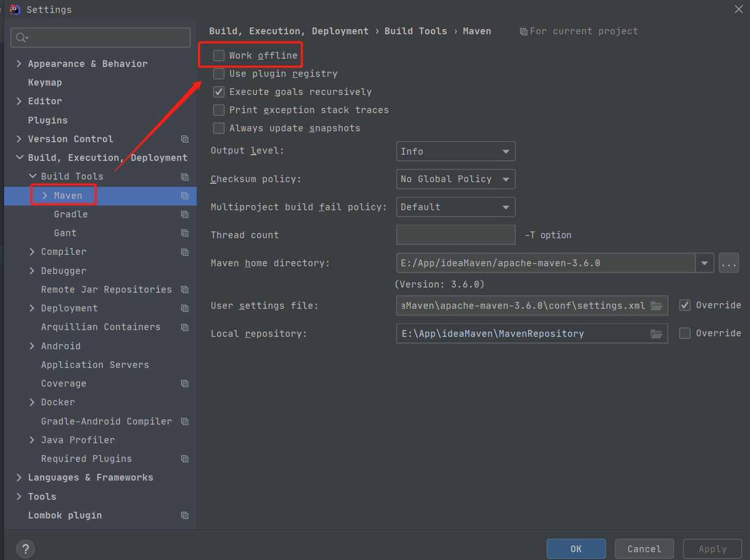Expand Appearance & Behavior section

(19, 64)
